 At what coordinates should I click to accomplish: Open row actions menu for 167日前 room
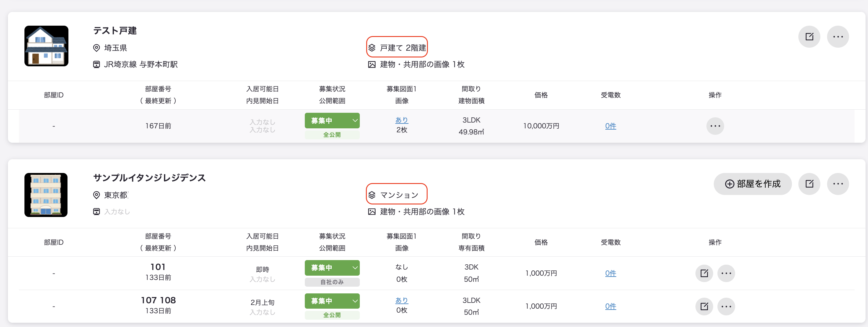[x=715, y=126]
